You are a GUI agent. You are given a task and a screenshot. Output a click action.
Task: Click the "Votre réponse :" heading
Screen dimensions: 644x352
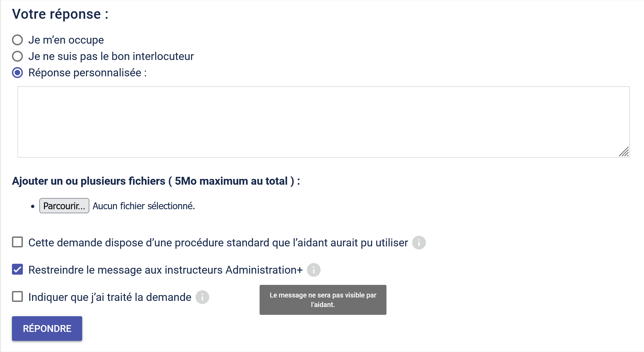click(x=60, y=14)
